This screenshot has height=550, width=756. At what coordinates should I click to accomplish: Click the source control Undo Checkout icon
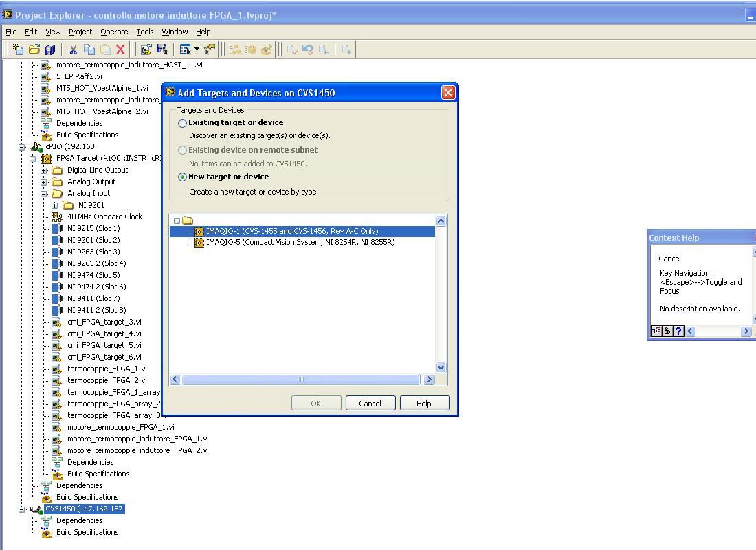(308, 49)
